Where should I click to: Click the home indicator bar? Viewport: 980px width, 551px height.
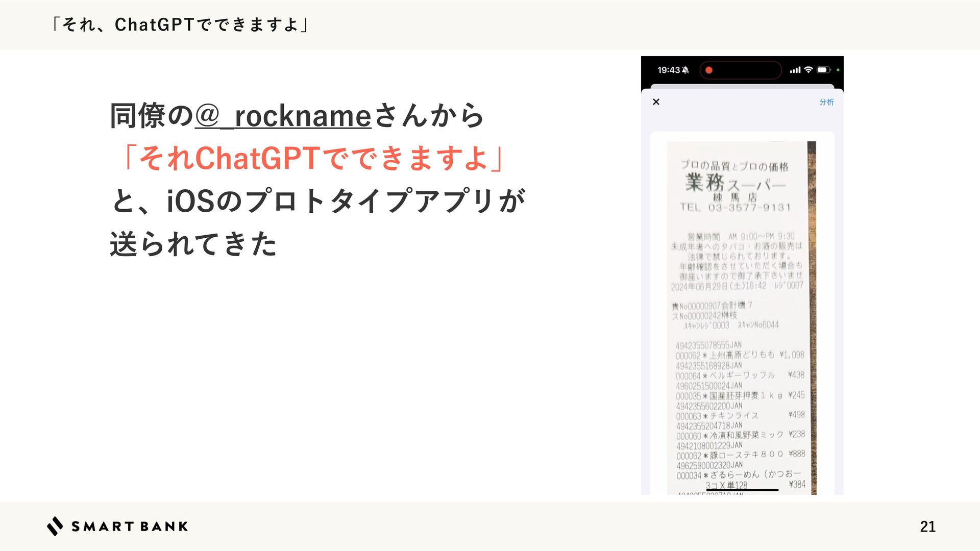coord(742,490)
